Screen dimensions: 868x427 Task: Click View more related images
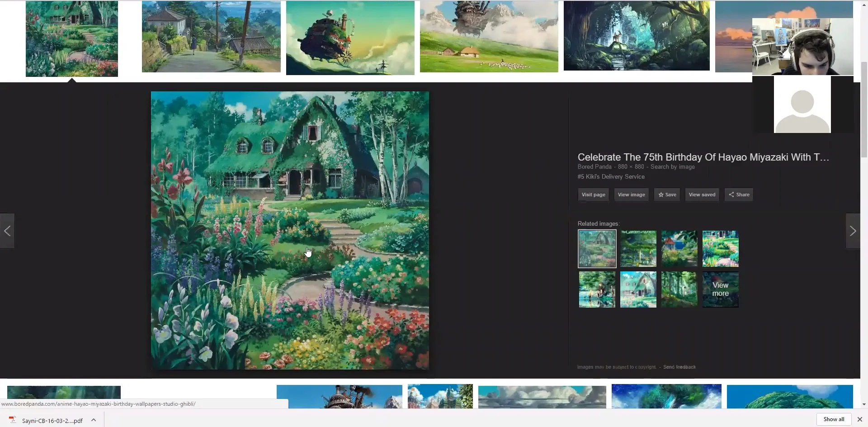[720, 289]
